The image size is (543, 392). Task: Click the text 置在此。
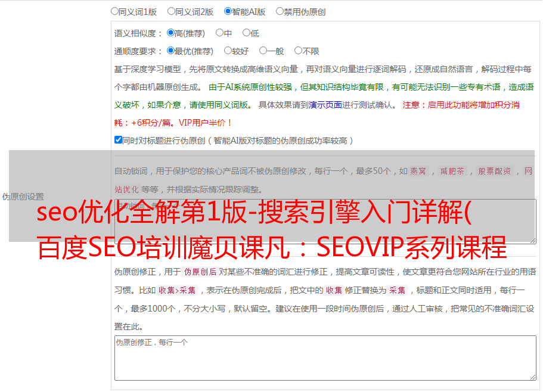point(129,326)
